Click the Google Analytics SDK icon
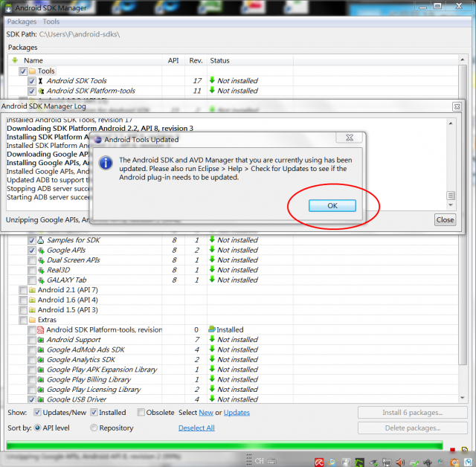The width and height of the screenshot is (476, 467). tap(41, 360)
